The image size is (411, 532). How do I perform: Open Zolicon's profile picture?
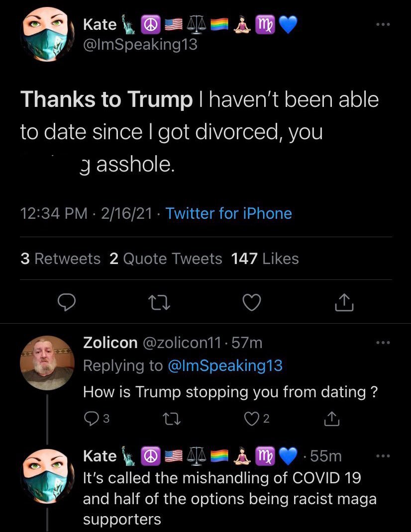47,362
